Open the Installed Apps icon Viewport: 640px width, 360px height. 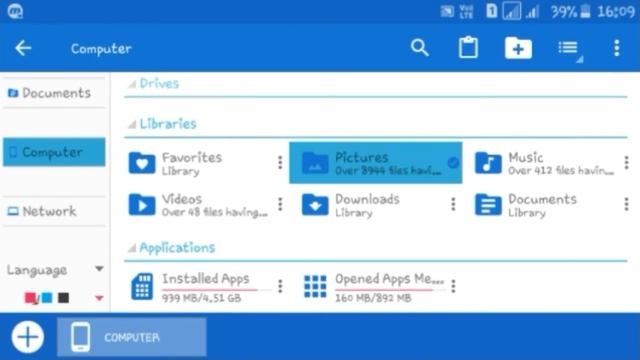(x=142, y=287)
